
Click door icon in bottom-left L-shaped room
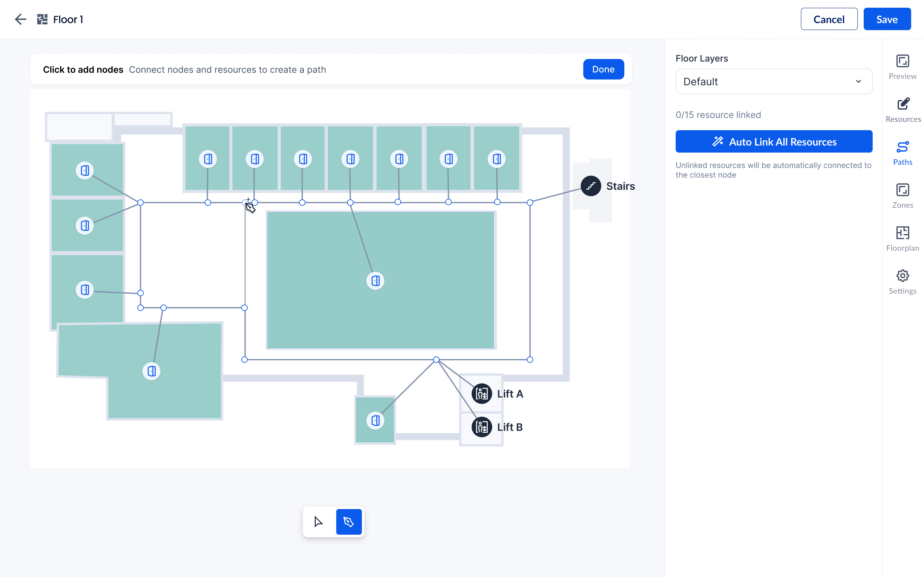point(151,371)
